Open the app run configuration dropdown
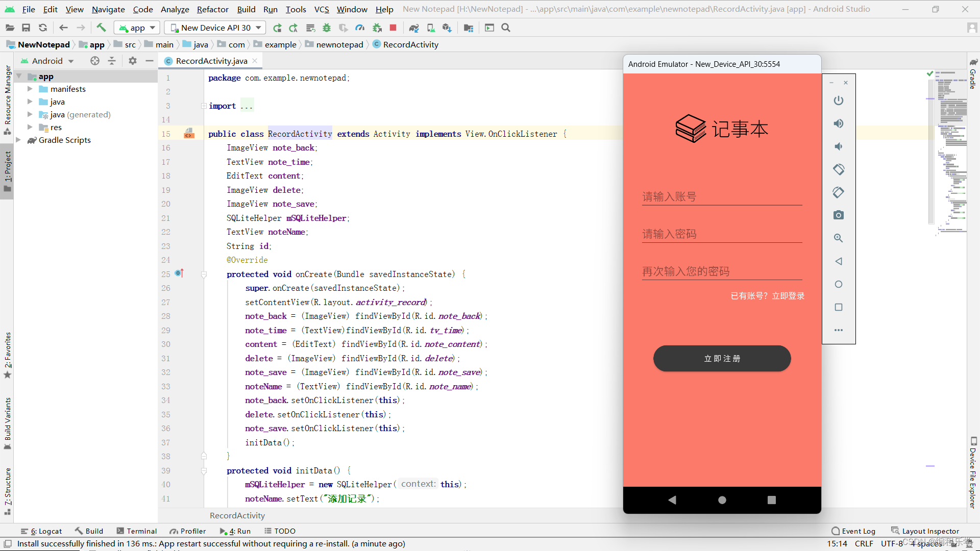 [x=137, y=28]
